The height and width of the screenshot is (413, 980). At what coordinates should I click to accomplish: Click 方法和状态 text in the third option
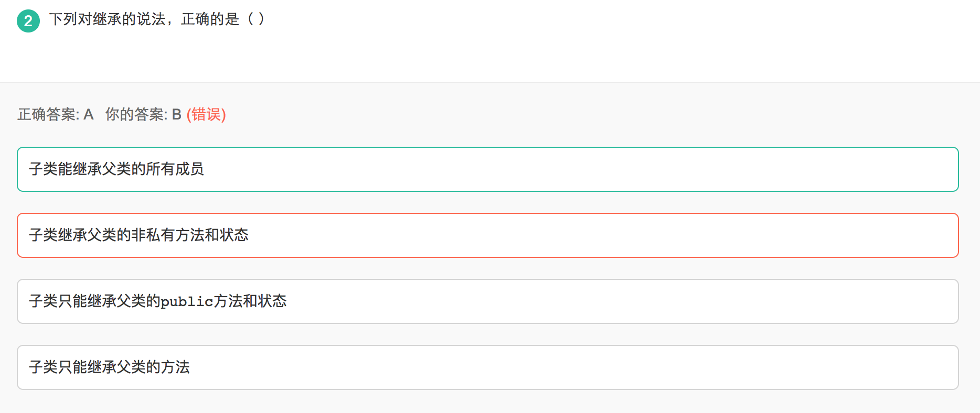250,301
